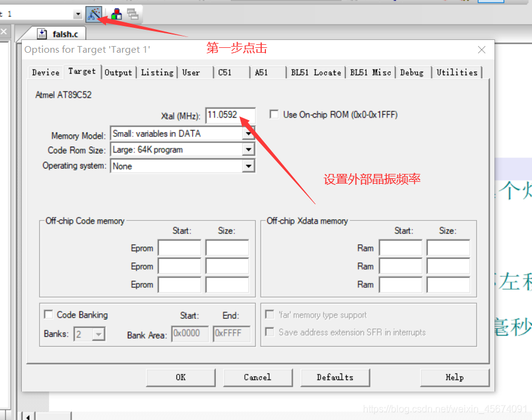532x420 pixels.
Task: Select the Target tab
Action: click(82, 72)
